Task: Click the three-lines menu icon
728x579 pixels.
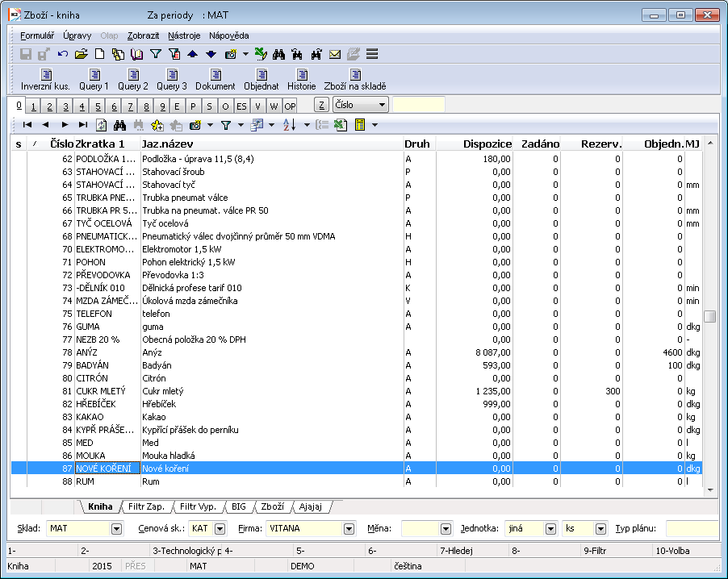Action: coord(372,54)
